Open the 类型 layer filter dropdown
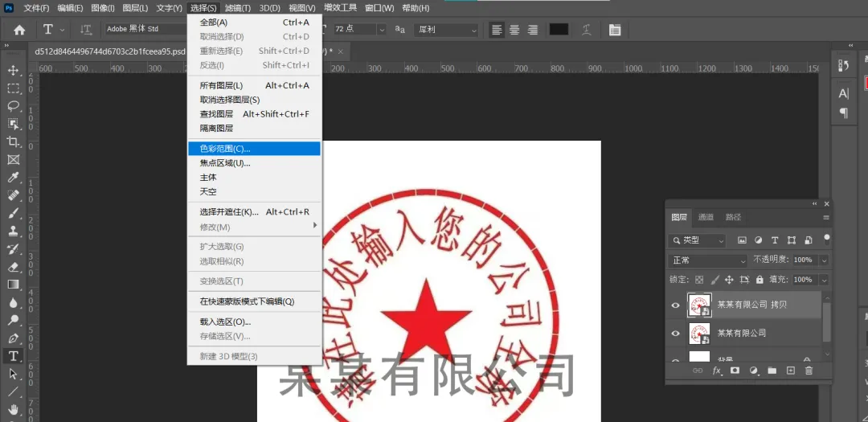The width and height of the screenshot is (868, 422). tap(697, 240)
